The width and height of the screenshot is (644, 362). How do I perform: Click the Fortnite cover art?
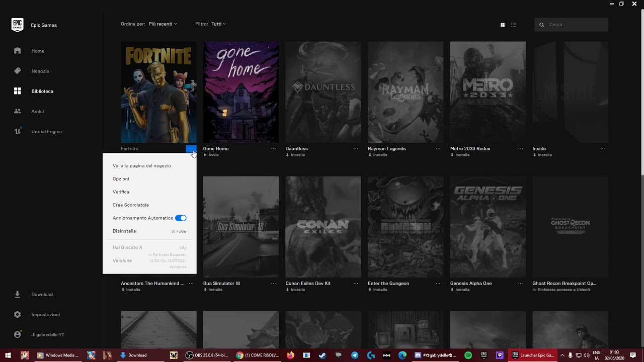pos(158,92)
